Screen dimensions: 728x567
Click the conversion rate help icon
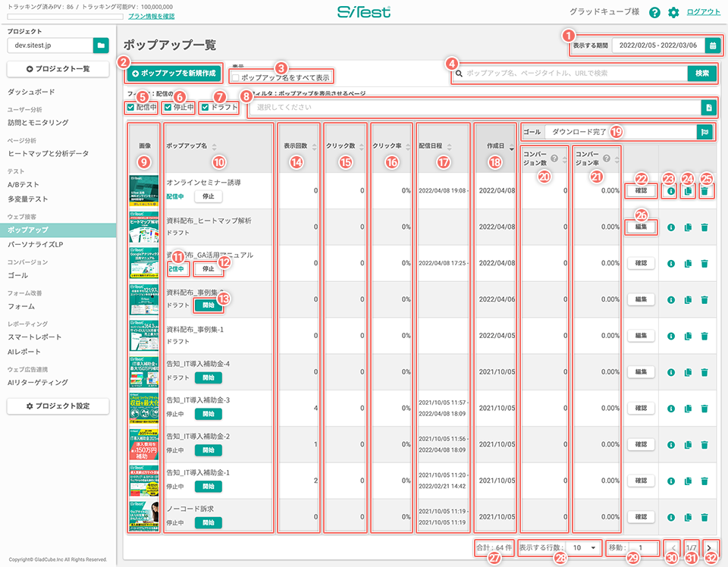[x=607, y=158]
